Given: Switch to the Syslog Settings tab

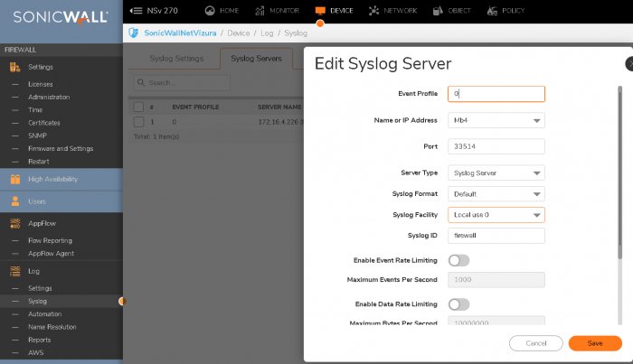Looking at the screenshot, I should (176, 59).
